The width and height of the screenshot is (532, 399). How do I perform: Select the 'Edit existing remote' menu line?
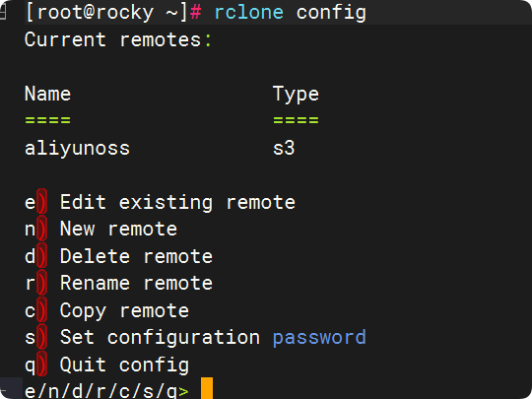(160, 203)
